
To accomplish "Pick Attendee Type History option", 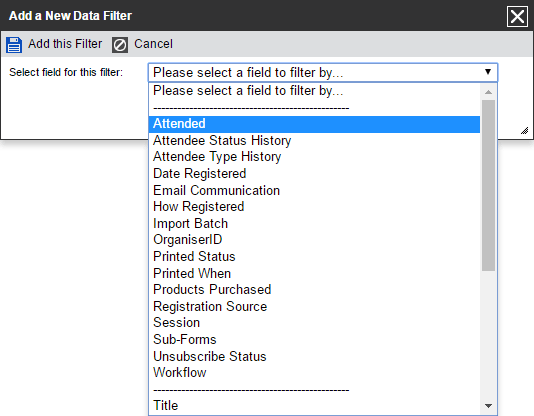I will (x=314, y=157).
